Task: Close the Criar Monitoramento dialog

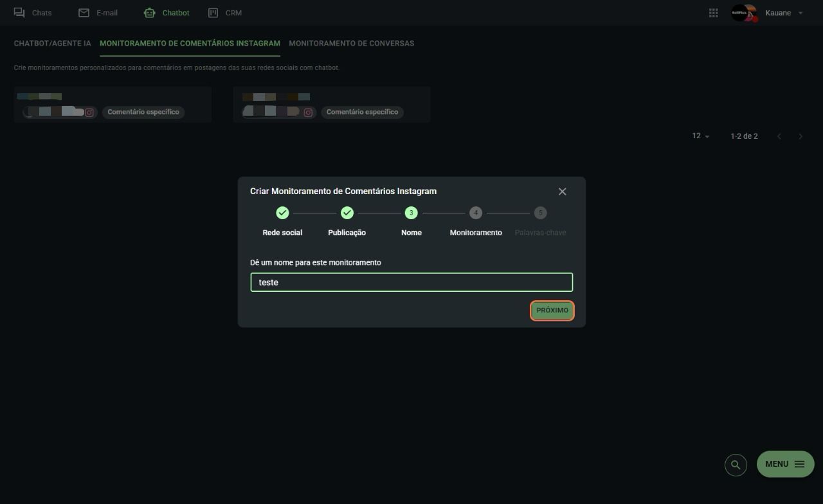Action: [562, 192]
